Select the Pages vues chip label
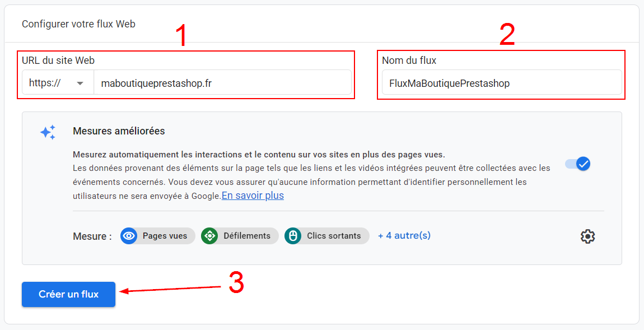The image size is (644, 330). [165, 236]
